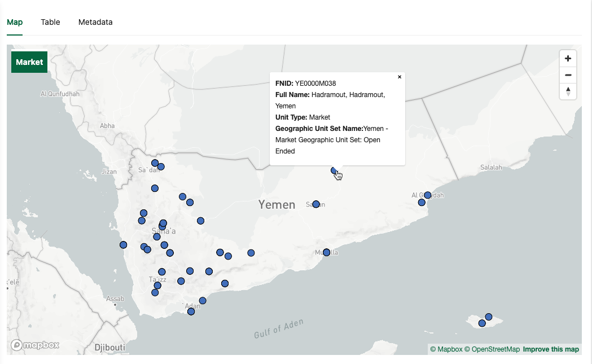Open the Mapbox logo link
The height and width of the screenshot is (364, 592).
point(35,345)
